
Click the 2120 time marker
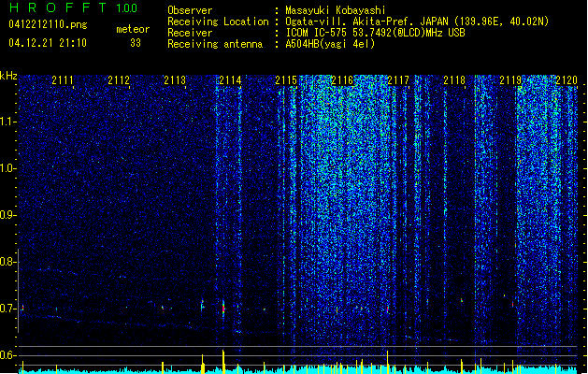click(566, 80)
